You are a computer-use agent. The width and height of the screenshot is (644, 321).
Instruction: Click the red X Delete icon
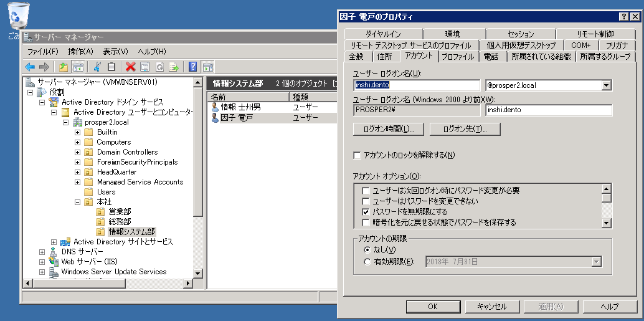[x=131, y=67]
